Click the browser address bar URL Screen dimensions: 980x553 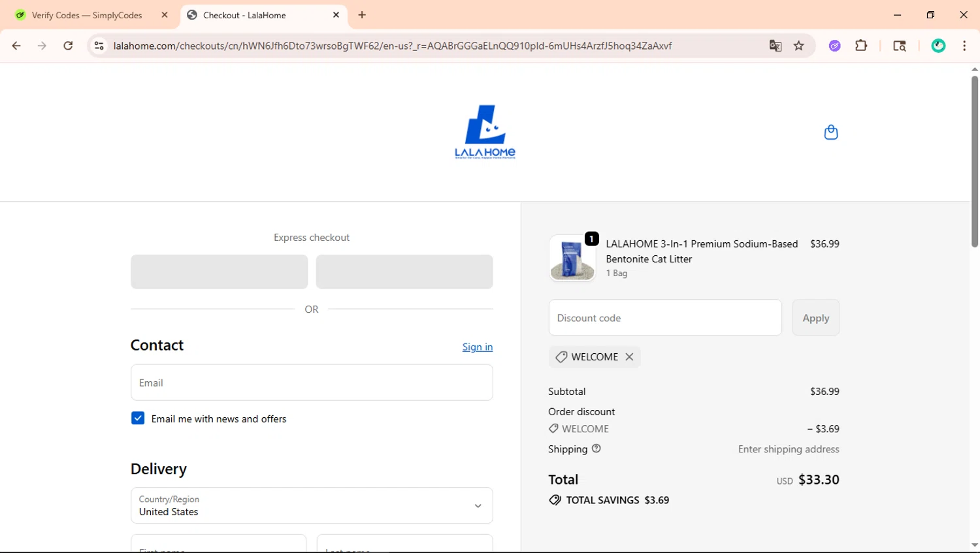(392, 46)
